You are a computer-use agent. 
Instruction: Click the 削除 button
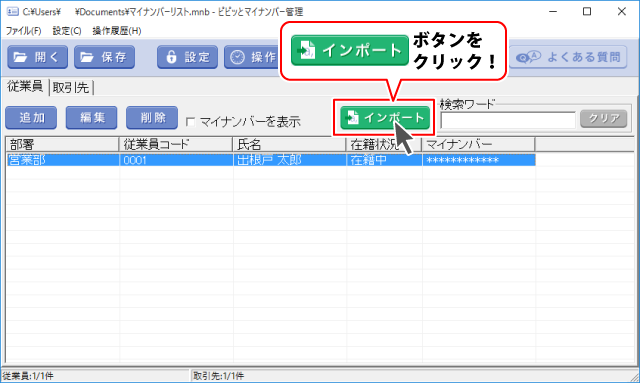point(152,118)
